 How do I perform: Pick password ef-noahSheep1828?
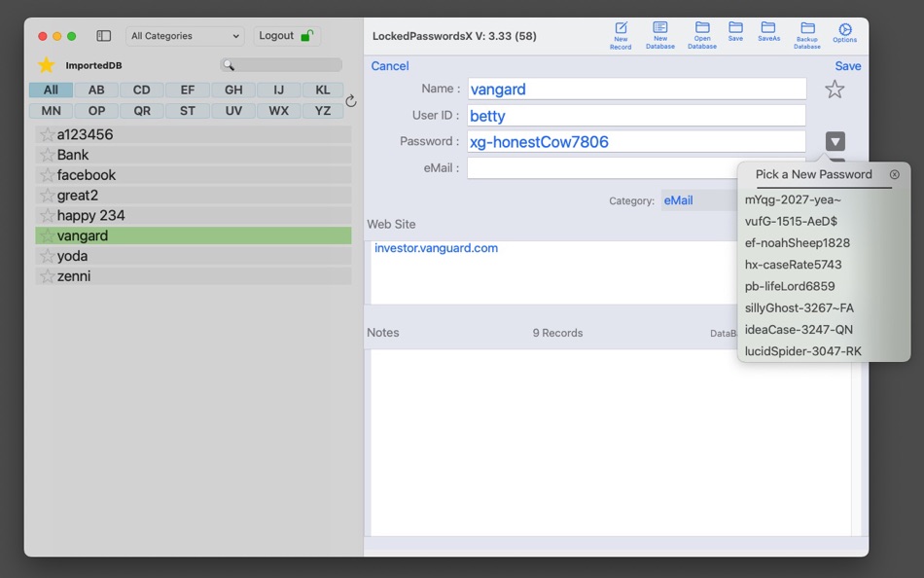pyautogui.click(x=798, y=243)
